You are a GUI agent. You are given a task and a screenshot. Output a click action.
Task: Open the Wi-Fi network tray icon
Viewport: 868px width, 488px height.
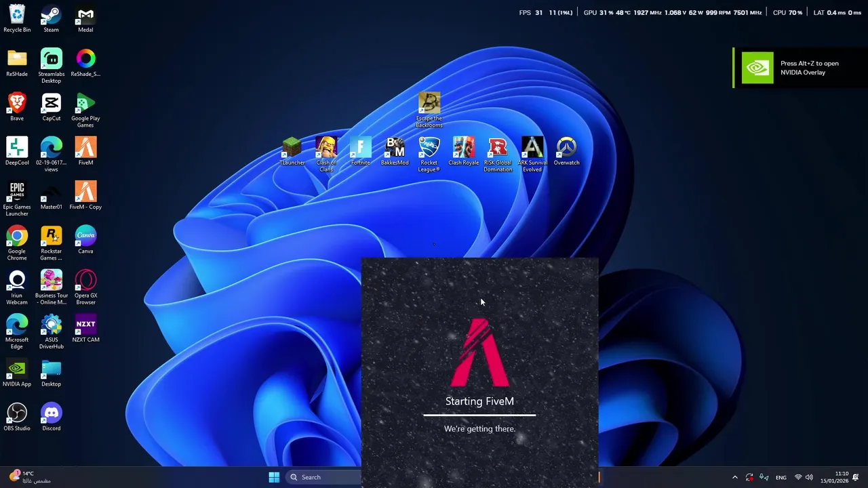point(798,477)
